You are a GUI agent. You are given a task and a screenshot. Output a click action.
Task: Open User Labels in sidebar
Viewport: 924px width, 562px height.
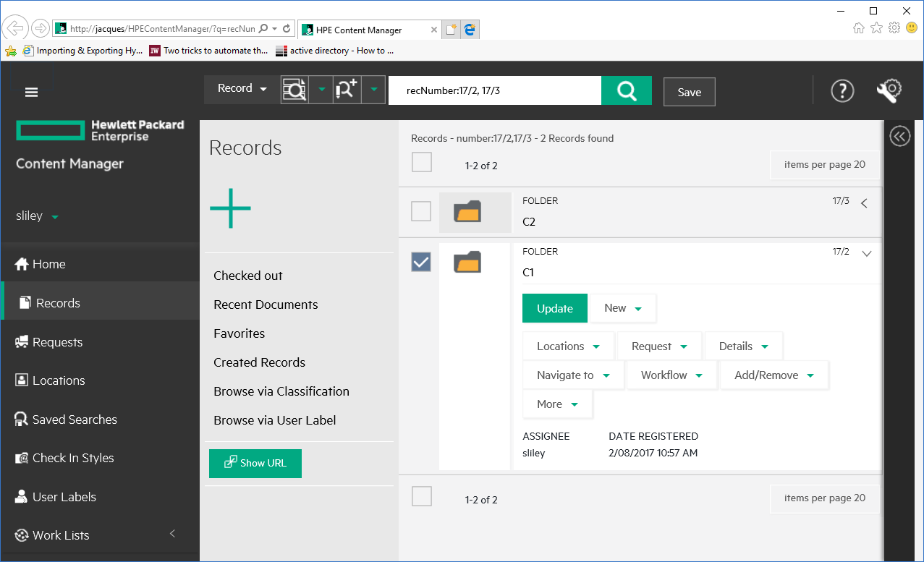click(100, 497)
